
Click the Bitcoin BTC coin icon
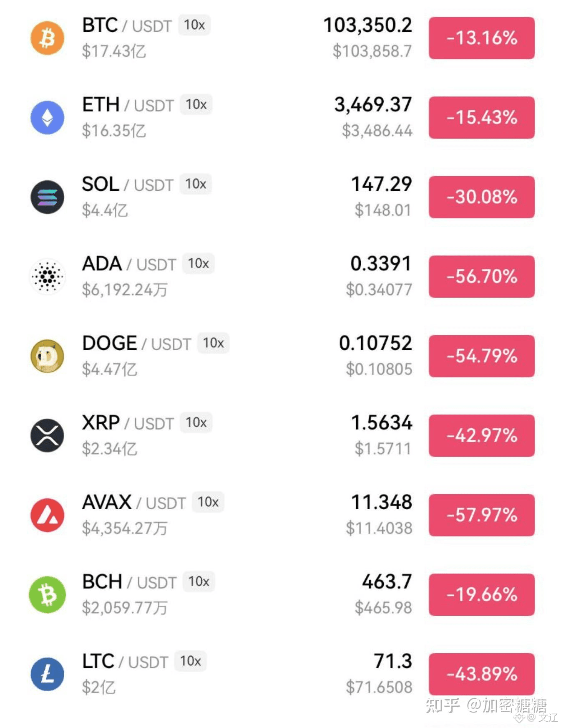point(47,38)
